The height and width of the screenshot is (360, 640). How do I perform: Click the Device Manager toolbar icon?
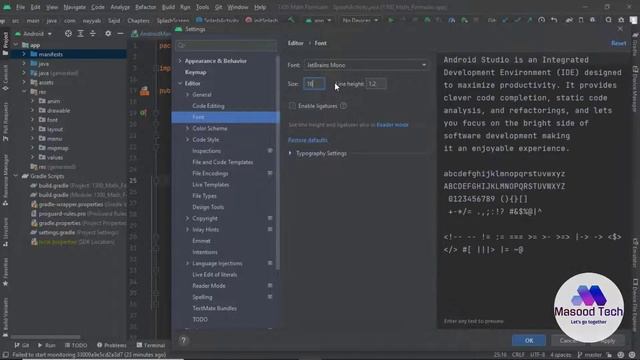pyautogui.click(x=580, y=20)
